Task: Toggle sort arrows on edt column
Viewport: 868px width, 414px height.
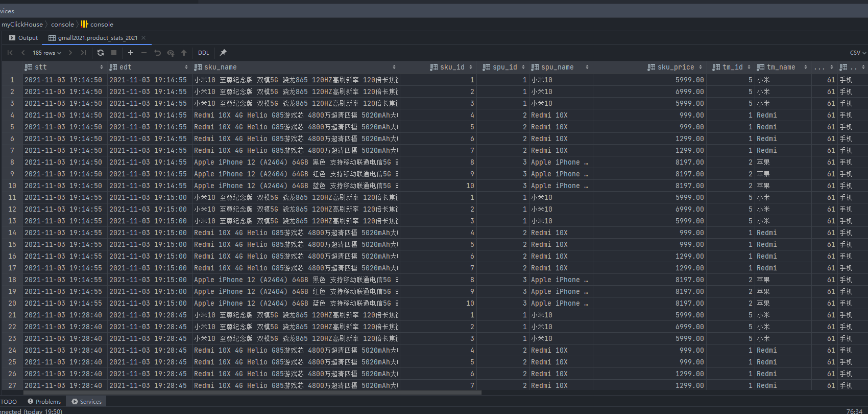Action: pyautogui.click(x=186, y=67)
